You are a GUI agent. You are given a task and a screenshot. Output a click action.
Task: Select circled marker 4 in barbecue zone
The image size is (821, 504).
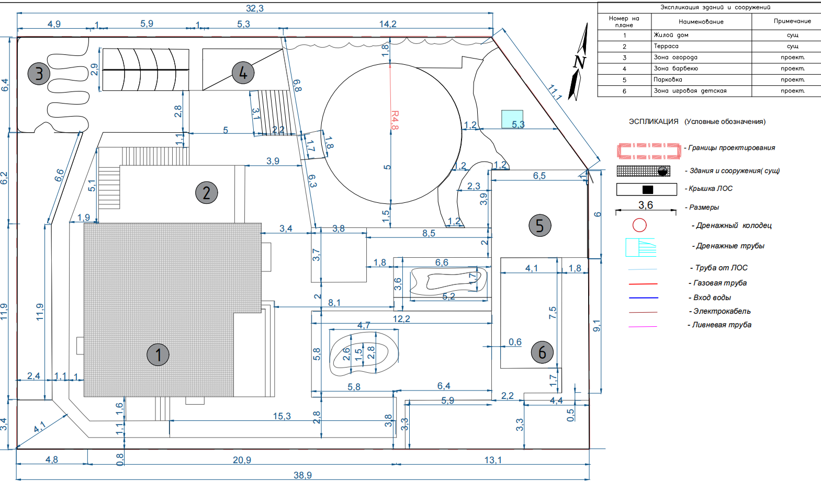click(x=243, y=73)
